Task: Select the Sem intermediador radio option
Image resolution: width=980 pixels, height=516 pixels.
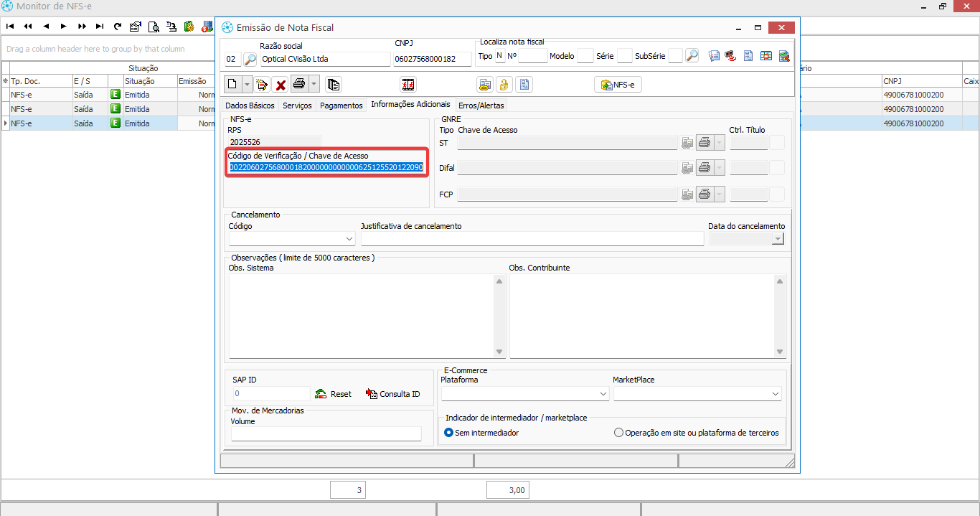Action: [x=449, y=433]
